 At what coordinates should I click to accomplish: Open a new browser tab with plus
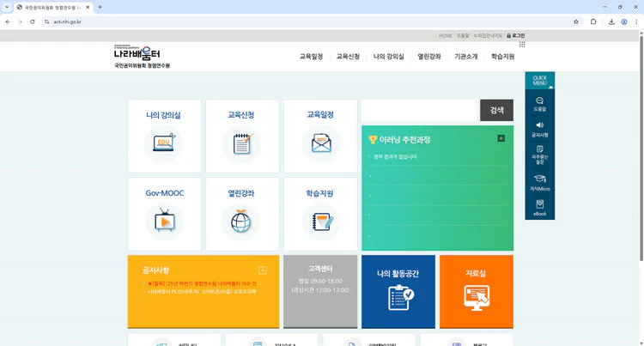100,7
